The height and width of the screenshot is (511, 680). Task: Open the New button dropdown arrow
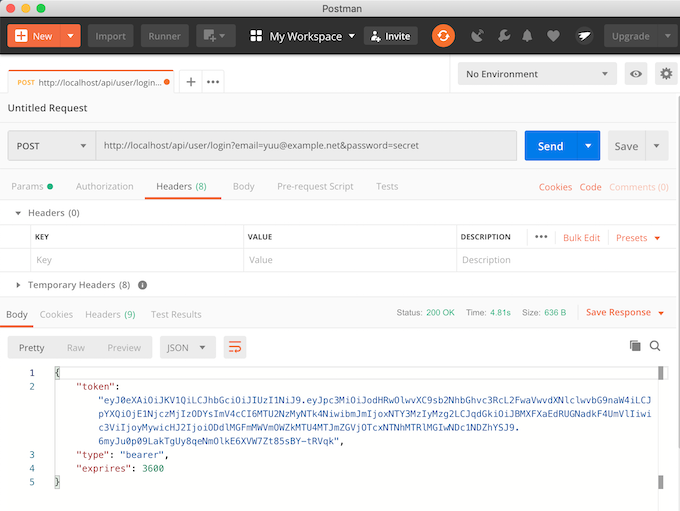pyautogui.click(x=70, y=36)
